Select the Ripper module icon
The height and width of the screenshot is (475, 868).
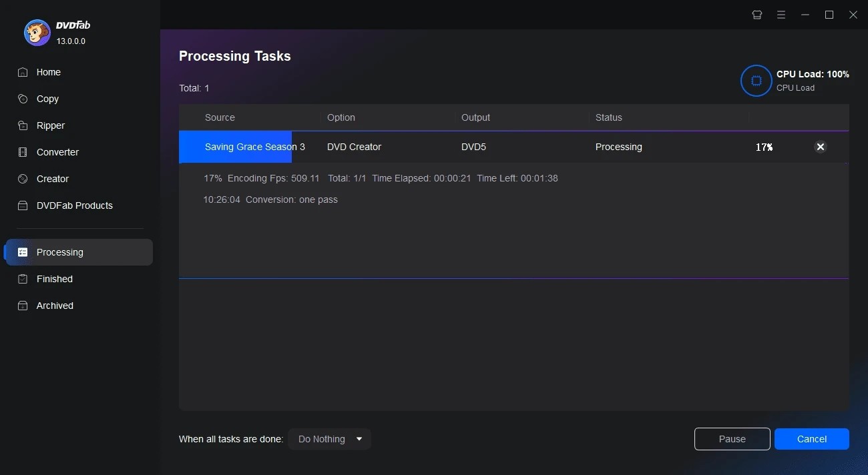22,125
